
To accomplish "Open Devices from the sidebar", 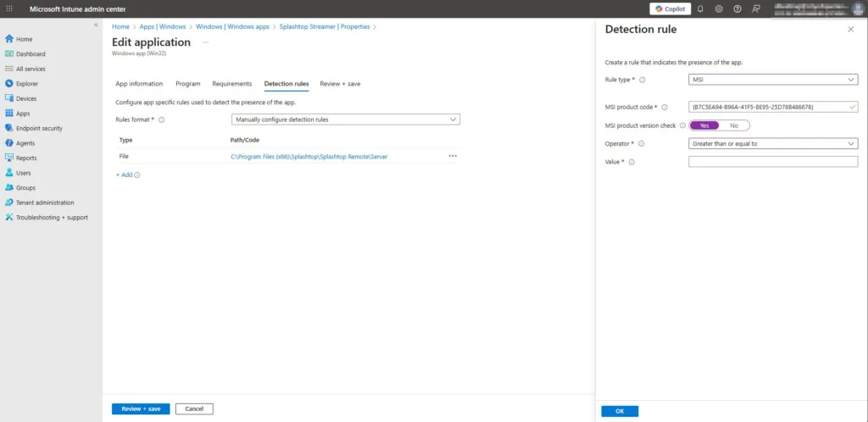I will tap(26, 98).
